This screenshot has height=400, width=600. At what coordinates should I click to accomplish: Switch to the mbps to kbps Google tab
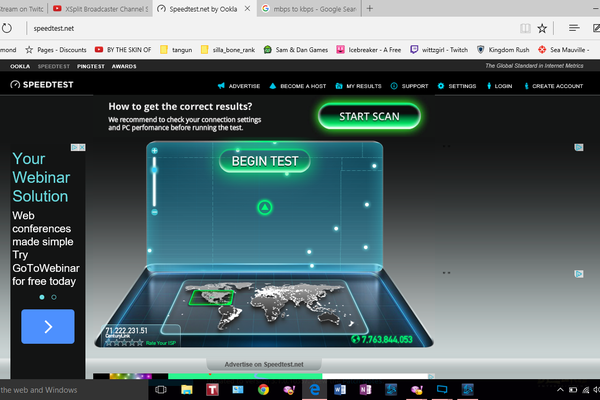[x=303, y=8]
